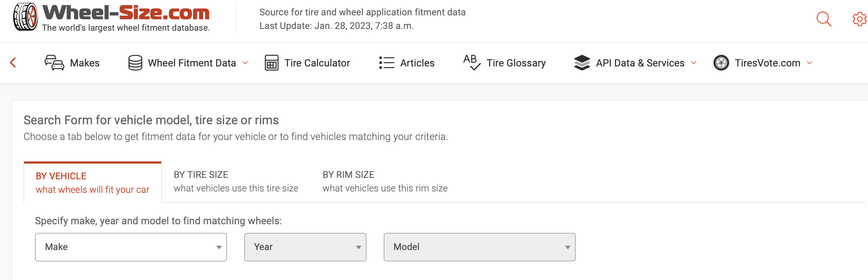The image size is (868, 280).
Task: Open the Year dropdown
Action: [305, 247]
